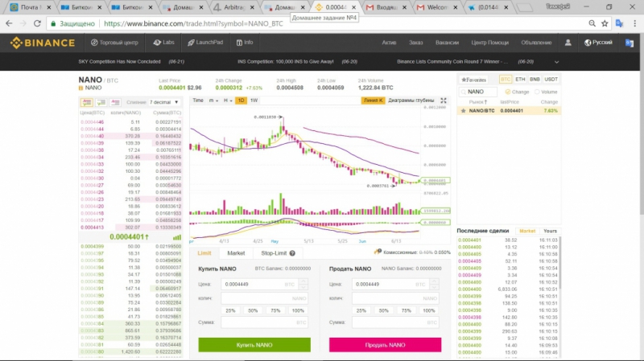Show combined order book view icon
This screenshot has width=644, height=361.
[87, 102]
